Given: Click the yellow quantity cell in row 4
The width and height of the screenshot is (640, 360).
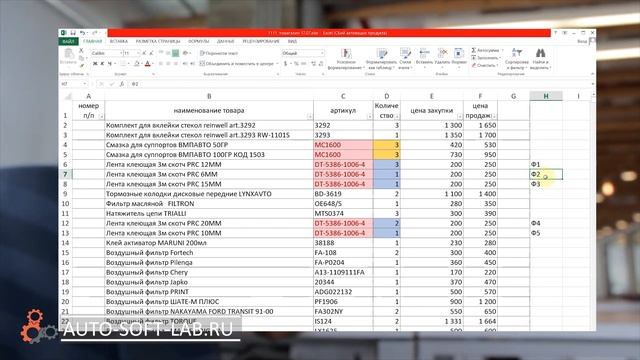Looking at the screenshot, I should [387, 145].
